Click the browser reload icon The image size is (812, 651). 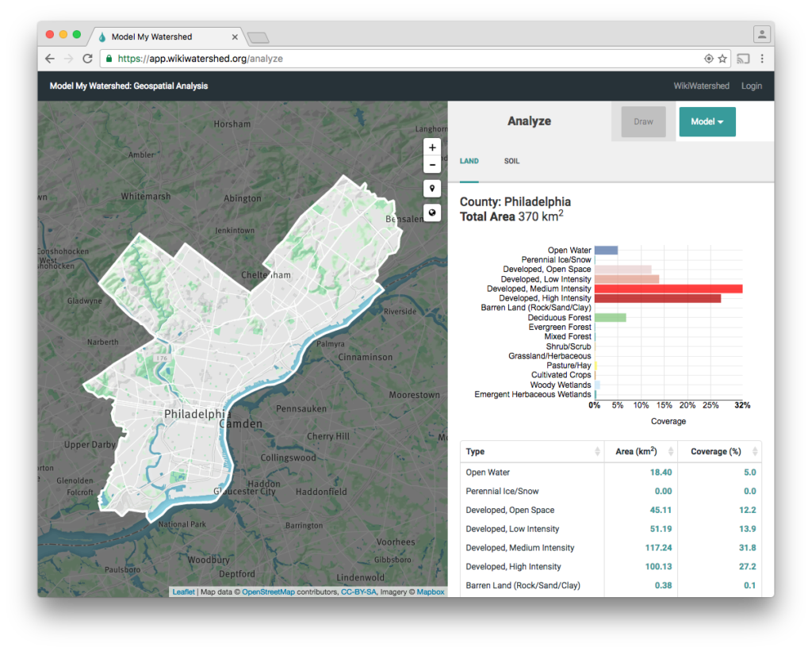point(88,58)
